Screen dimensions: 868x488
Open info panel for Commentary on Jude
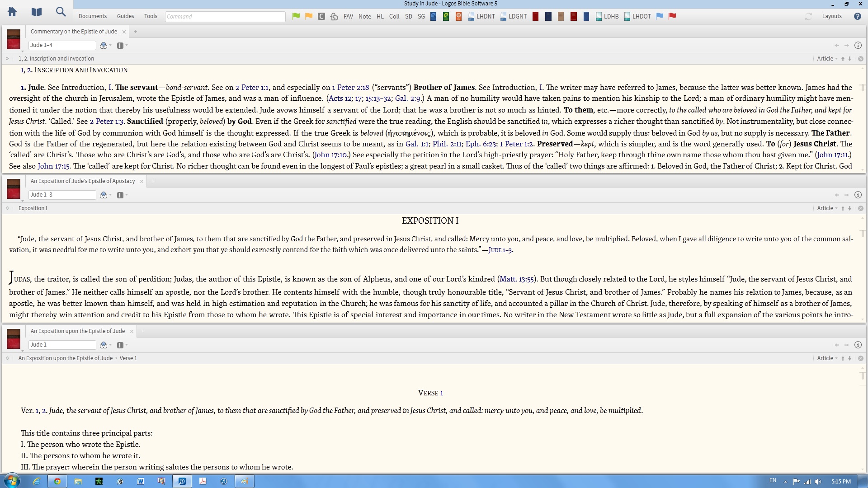pos(858,45)
